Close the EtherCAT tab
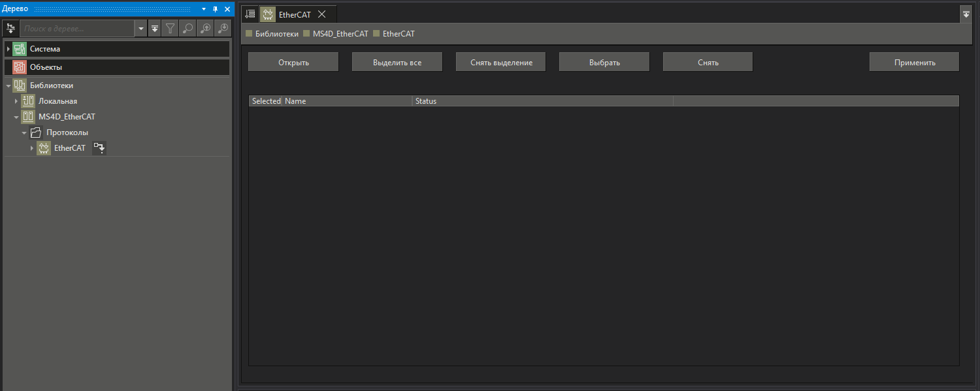This screenshot has width=980, height=391. 321,14
